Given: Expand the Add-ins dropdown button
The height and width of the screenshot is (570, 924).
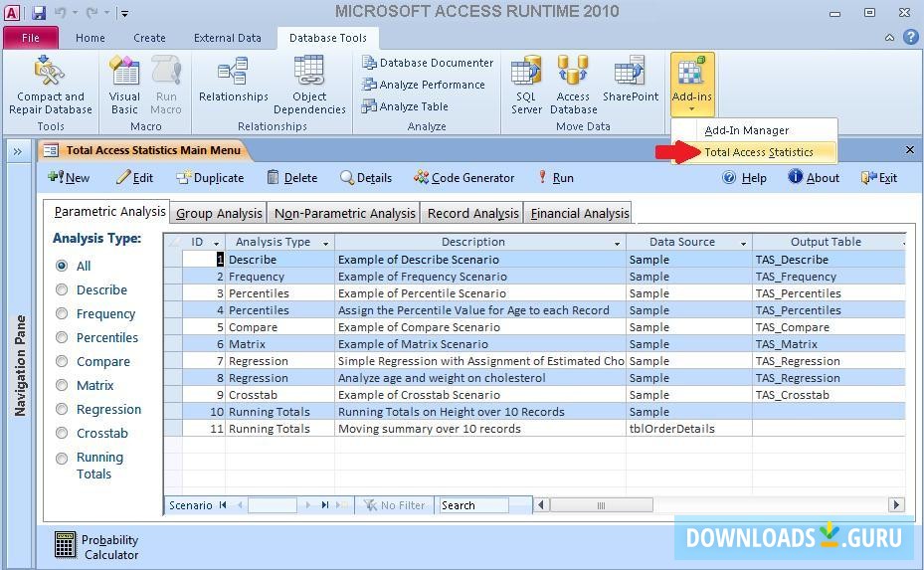Looking at the screenshot, I should (692, 85).
